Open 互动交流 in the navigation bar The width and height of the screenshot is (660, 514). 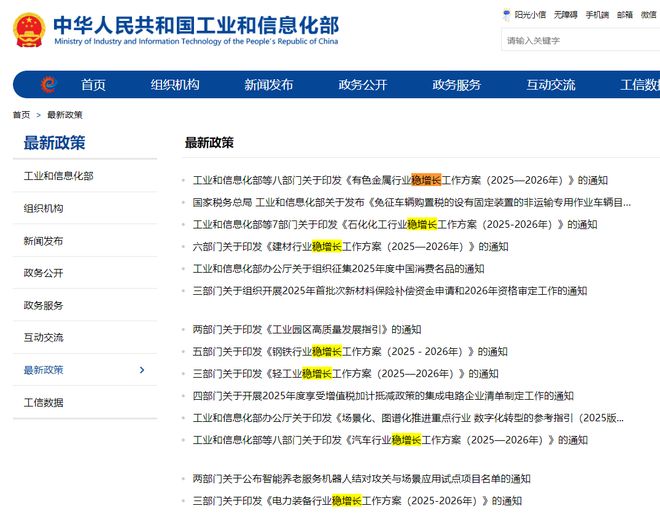(x=551, y=85)
